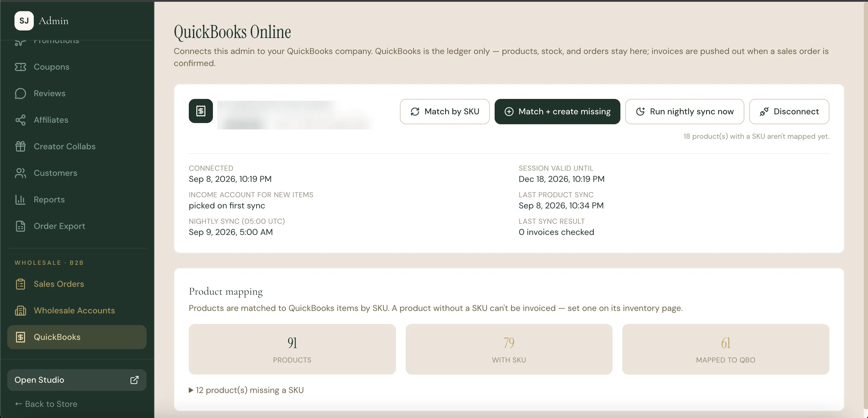This screenshot has height=418, width=868.
Task: Open the Coupons section
Action: point(77,67)
